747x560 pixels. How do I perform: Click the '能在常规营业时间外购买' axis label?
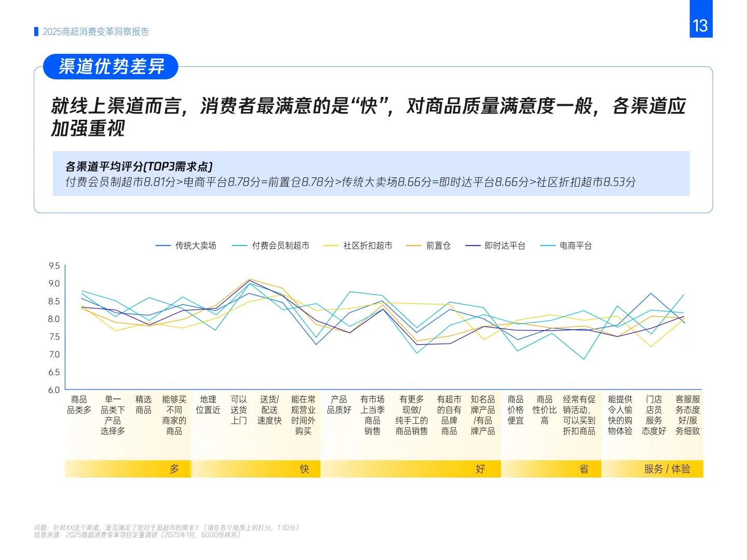pos(303,415)
